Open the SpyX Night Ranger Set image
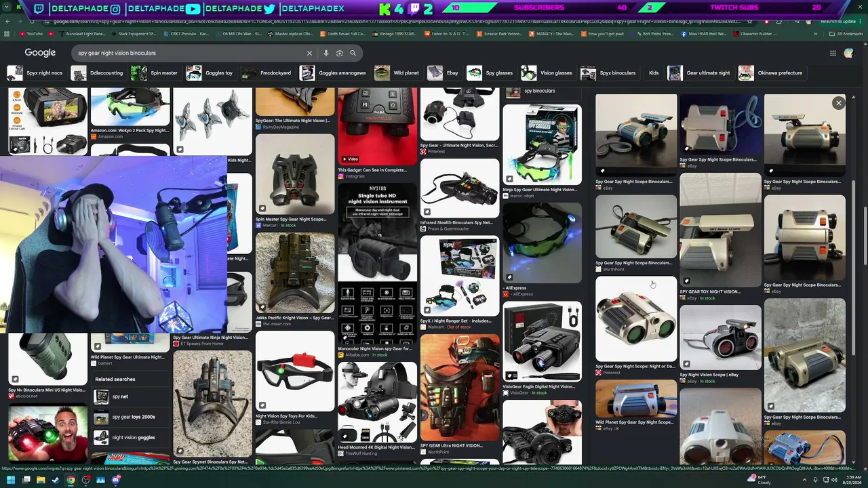Screen dimensions: 868x488 460,276
